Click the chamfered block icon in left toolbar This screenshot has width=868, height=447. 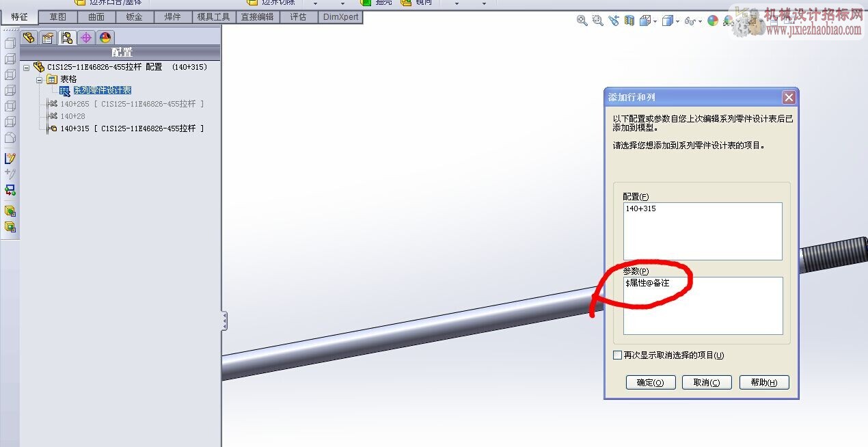(x=10, y=137)
